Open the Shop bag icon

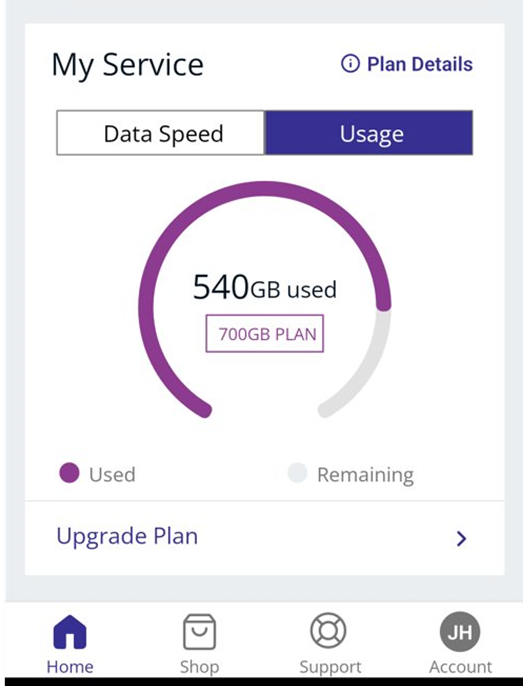(x=199, y=632)
